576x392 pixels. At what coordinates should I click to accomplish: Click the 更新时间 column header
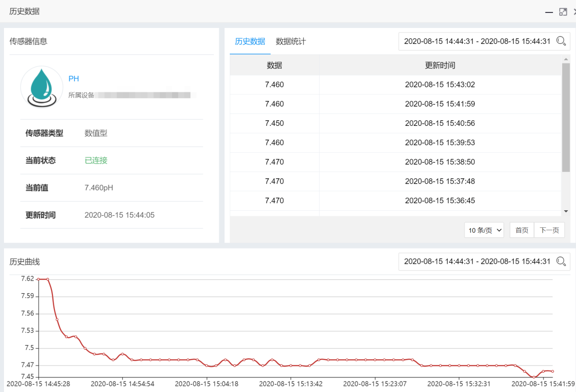(x=440, y=65)
